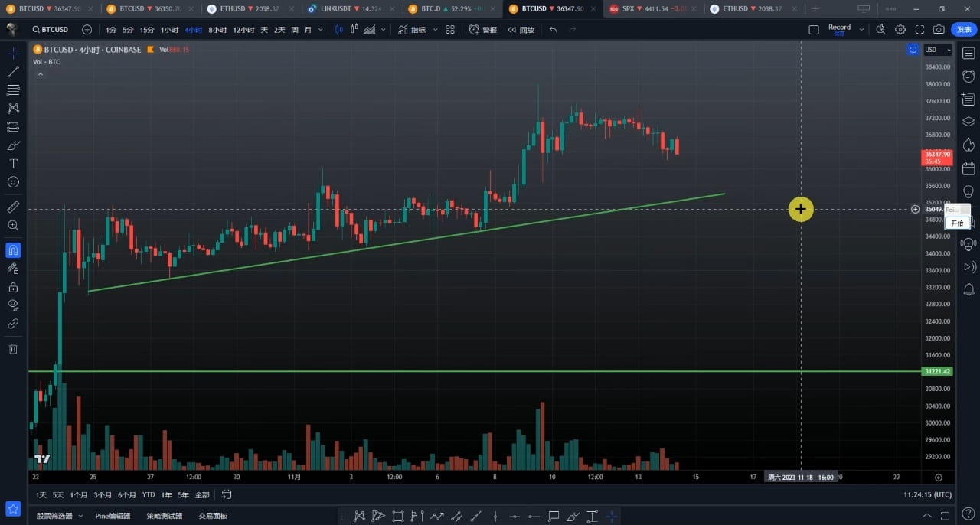
Task: Open the economic calendar panel
Action: click(969, 168)
